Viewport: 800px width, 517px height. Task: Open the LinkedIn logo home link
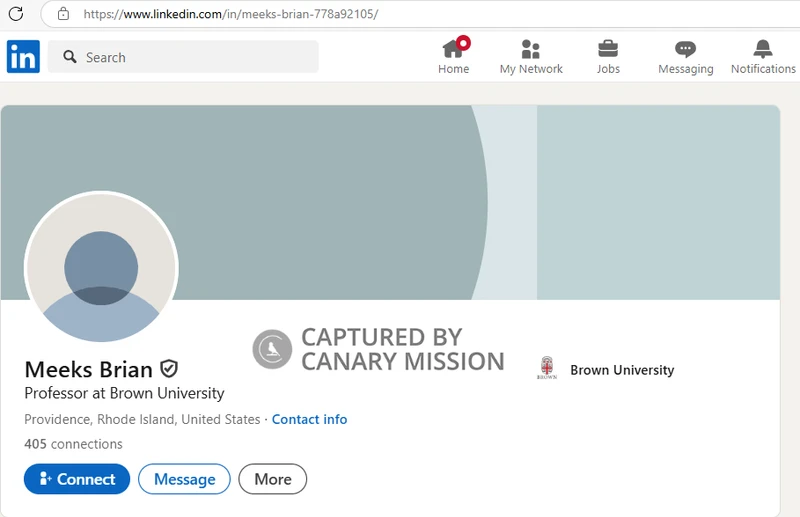(23, 57)
